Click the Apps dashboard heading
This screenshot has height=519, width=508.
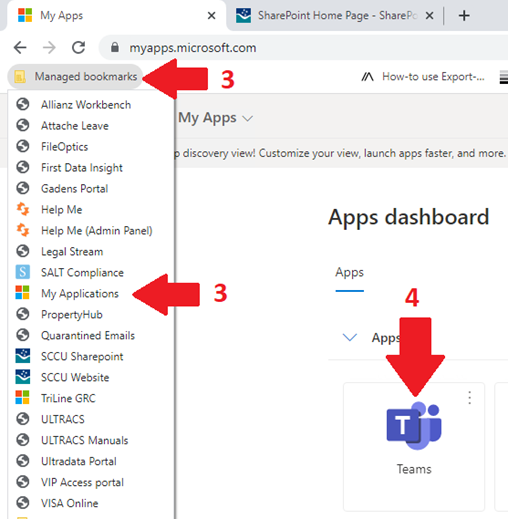pyautogui.click(x=409, y=217)
